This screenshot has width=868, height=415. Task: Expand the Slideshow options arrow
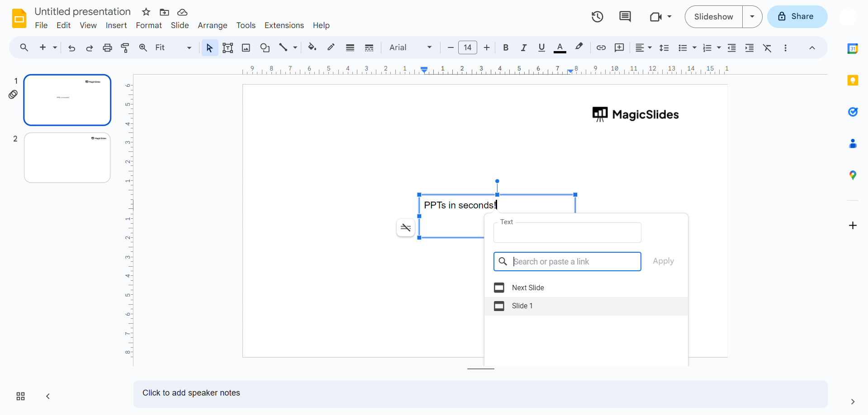click(752, 17)
